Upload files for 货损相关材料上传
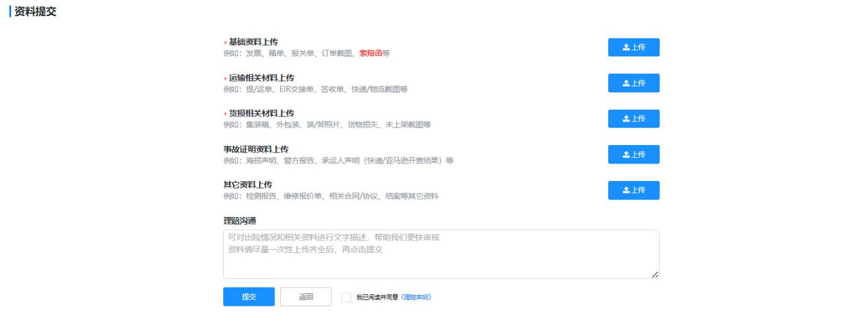 click(634, 118)
